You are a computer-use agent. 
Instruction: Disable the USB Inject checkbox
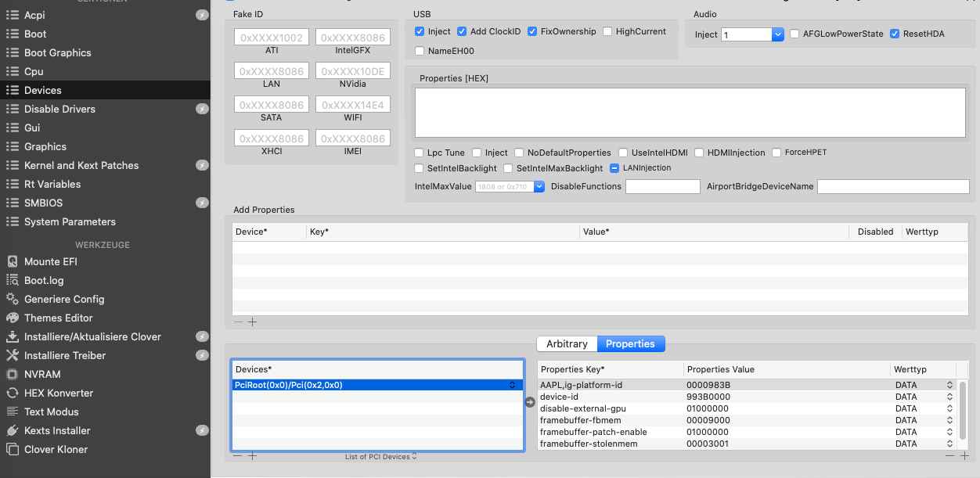pyautogui.click(x=420, y=31)
